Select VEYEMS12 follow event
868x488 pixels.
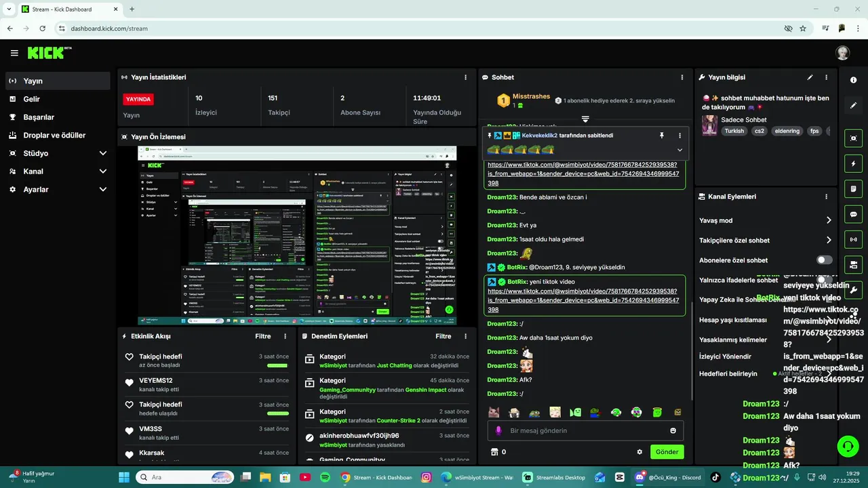point(207,384)
